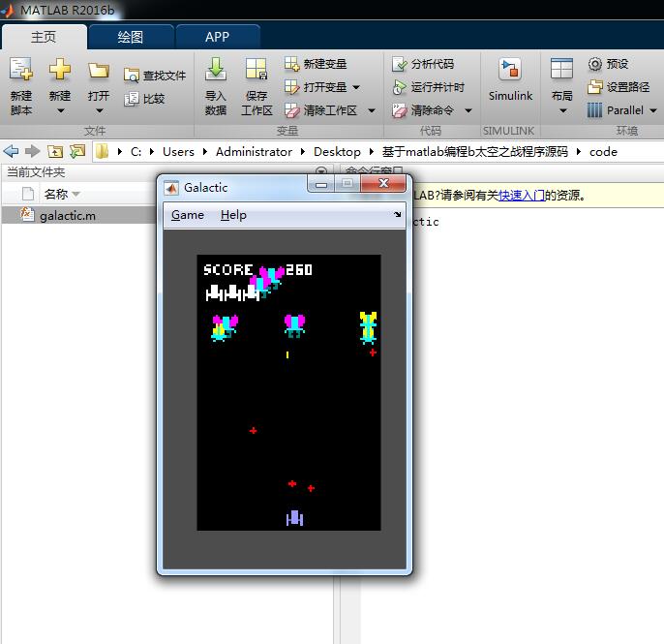Image resolution: width=664 pixels, height=644 pixels.
Task: Click the code folder in address path
Action: tap(603, 152)
